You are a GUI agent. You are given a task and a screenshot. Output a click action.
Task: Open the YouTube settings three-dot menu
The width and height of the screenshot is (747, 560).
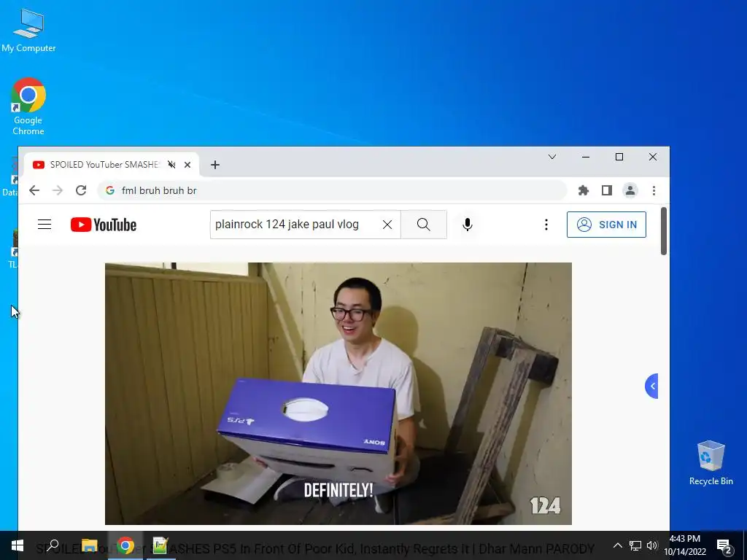click(x=546, y=225)
